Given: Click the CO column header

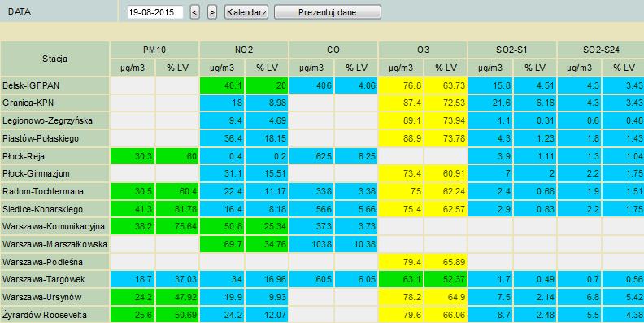Looking at the screenshot, I should pyautogui.click(x=333, y=50).
